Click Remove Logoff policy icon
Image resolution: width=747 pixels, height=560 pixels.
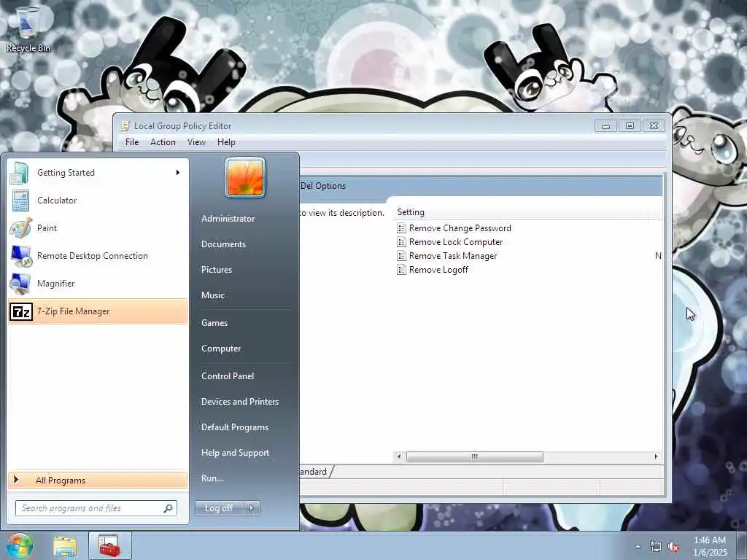tap(402, 270)
